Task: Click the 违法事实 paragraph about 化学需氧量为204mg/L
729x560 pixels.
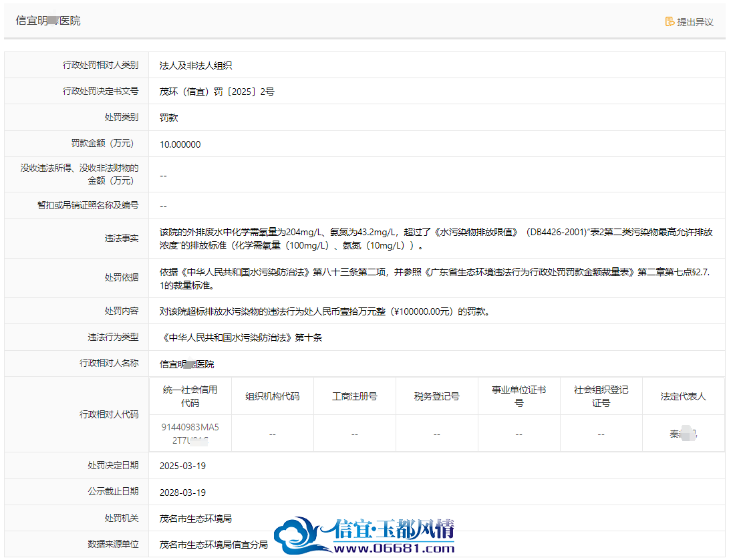Action: [436, 239]
